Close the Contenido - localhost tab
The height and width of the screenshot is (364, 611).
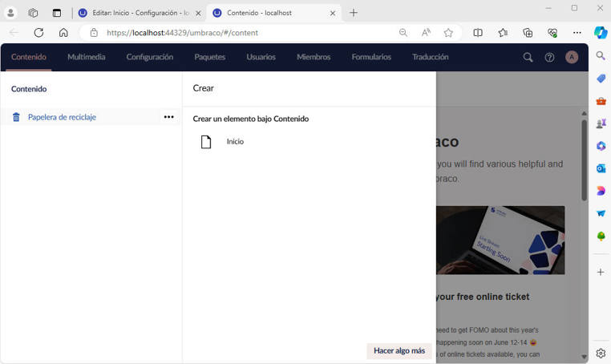[333, 14]
